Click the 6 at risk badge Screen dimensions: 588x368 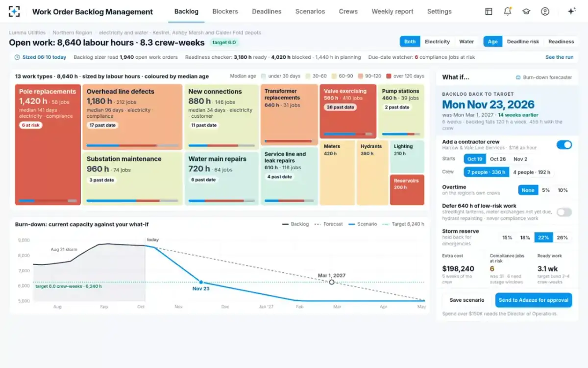pos(30,125)
